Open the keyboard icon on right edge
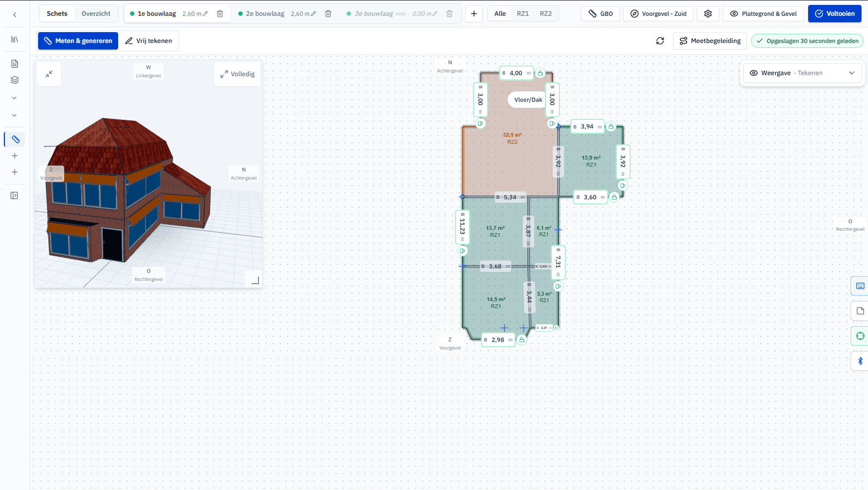 [860, 286]
